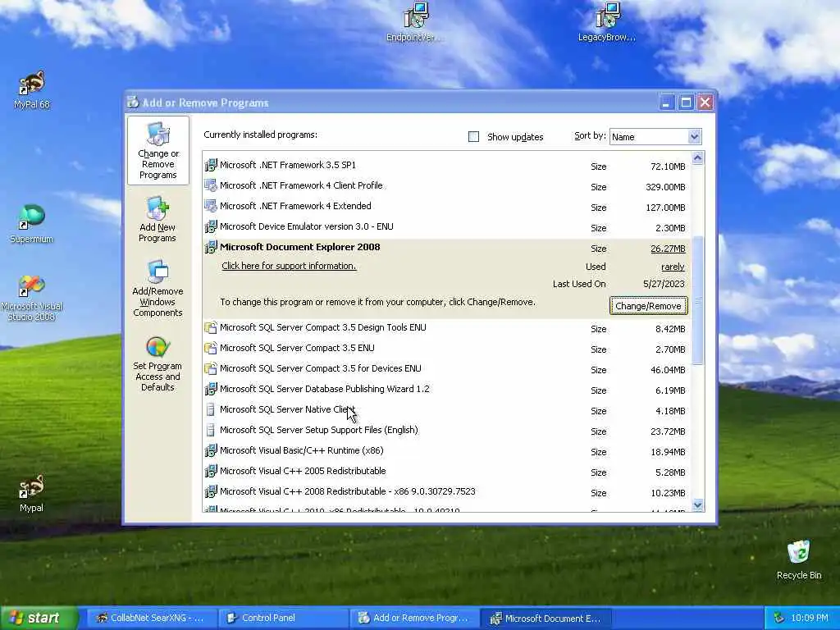Select Microsoft SQL Server Compact 3.5 ENU
The width and height of the screenshot is (840, 630).
[x=446, y=348]
